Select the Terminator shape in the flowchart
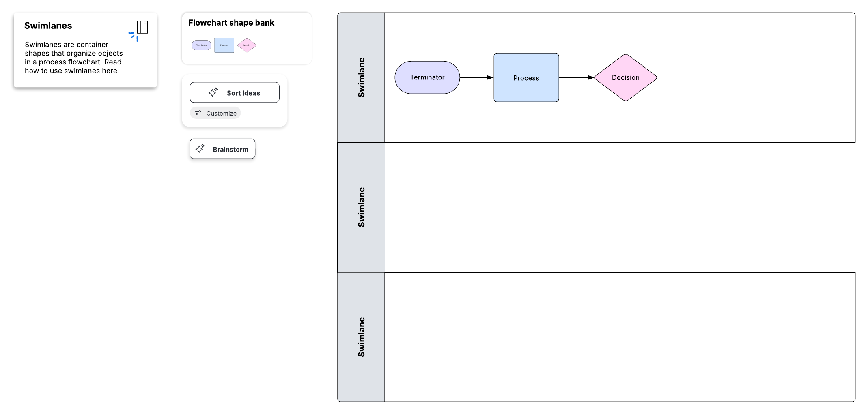The image size is (868, 412). tap(427, 77)
